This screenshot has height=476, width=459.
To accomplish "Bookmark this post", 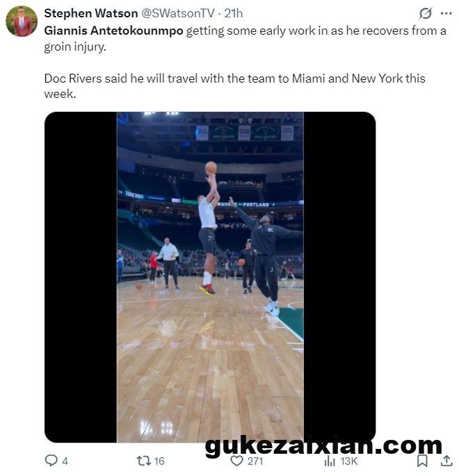I will (x=422, y=460).
